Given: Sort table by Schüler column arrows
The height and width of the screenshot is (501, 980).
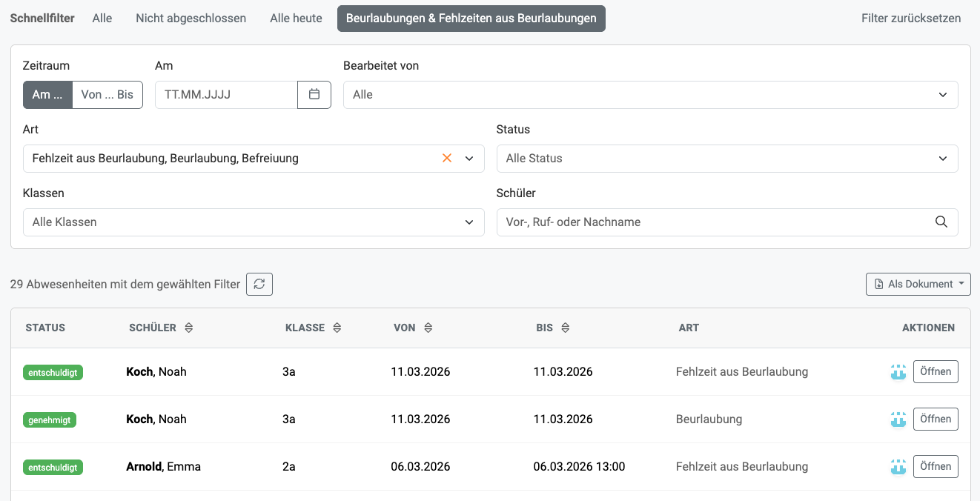Looking at the screenshot, I should (x=189, y=328).
